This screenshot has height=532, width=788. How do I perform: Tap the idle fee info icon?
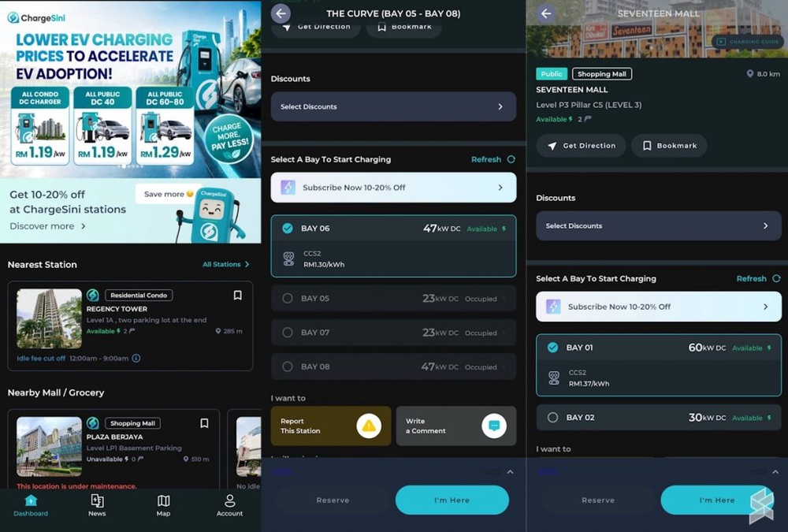136,359
